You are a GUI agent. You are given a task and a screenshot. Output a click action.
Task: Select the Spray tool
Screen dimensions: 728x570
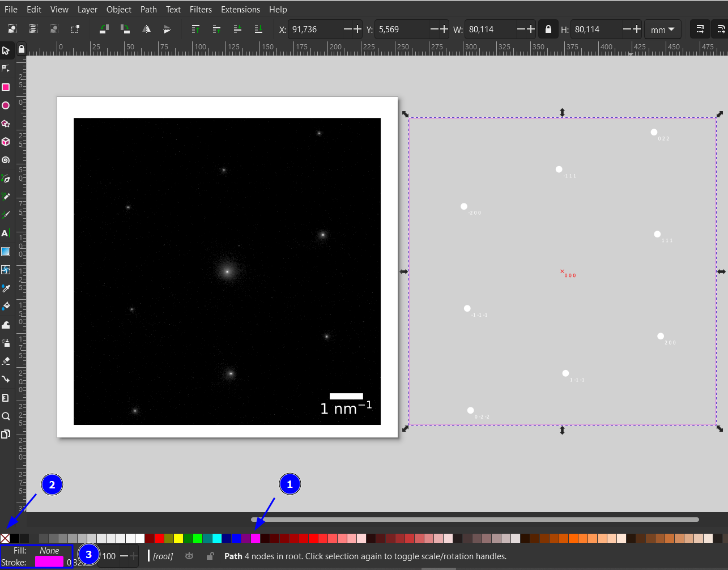tap(6, 343)
